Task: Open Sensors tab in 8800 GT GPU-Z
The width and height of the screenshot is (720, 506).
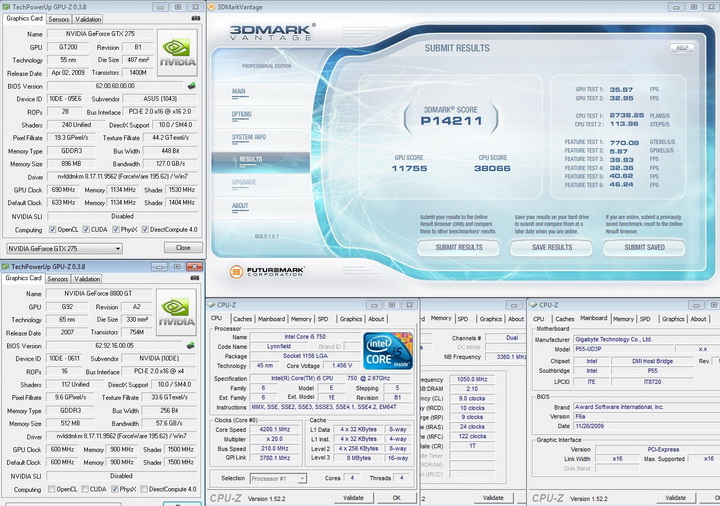Action: (58, 279)
